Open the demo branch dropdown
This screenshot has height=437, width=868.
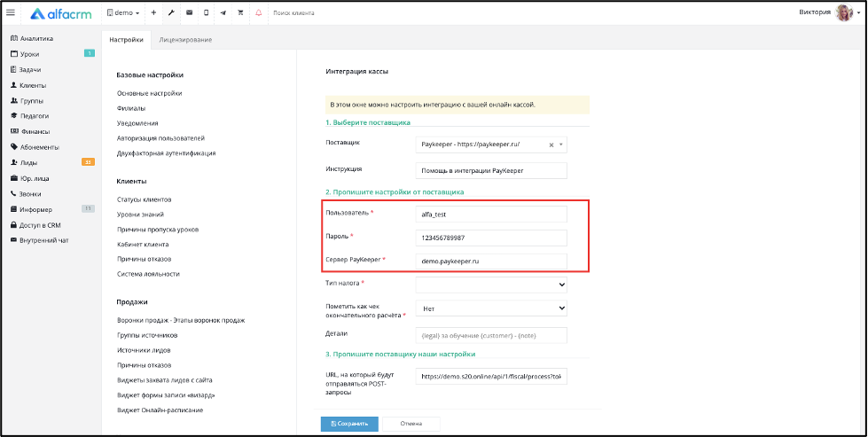[123, 12]
